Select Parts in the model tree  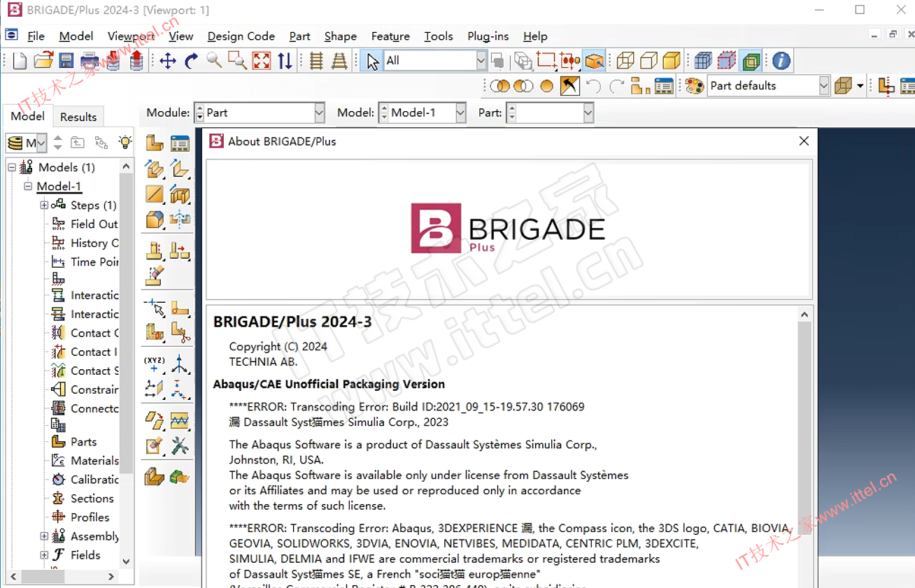pyautogui.click(x=83, y=442)
